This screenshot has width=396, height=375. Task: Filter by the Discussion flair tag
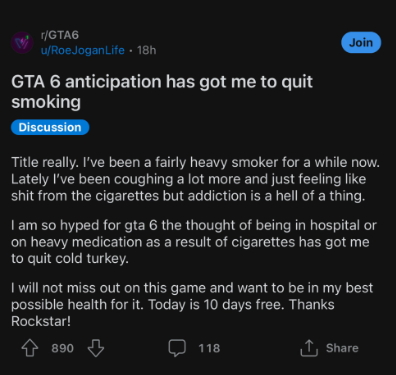click(x=50, y=127)
